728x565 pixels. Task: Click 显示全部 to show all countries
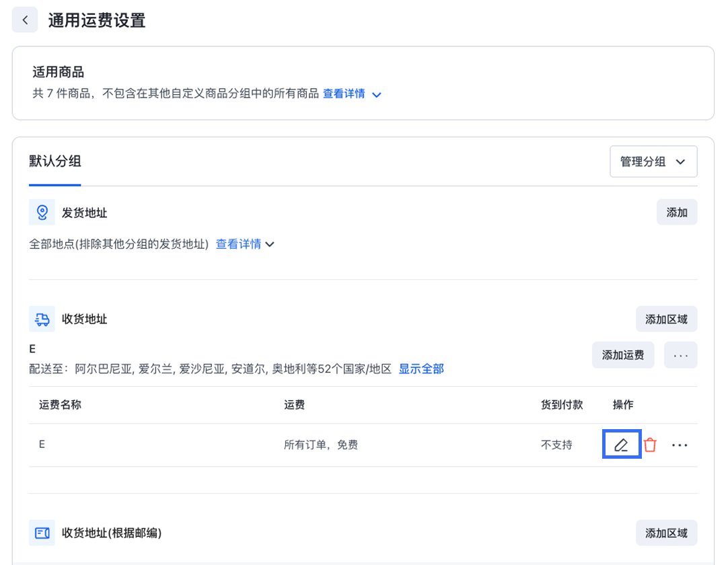point(421,369)
